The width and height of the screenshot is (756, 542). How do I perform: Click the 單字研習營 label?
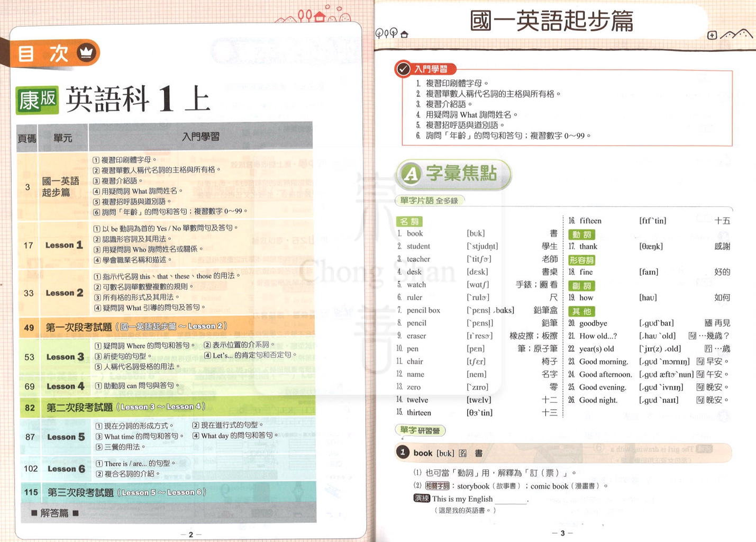tap(421, 430)
